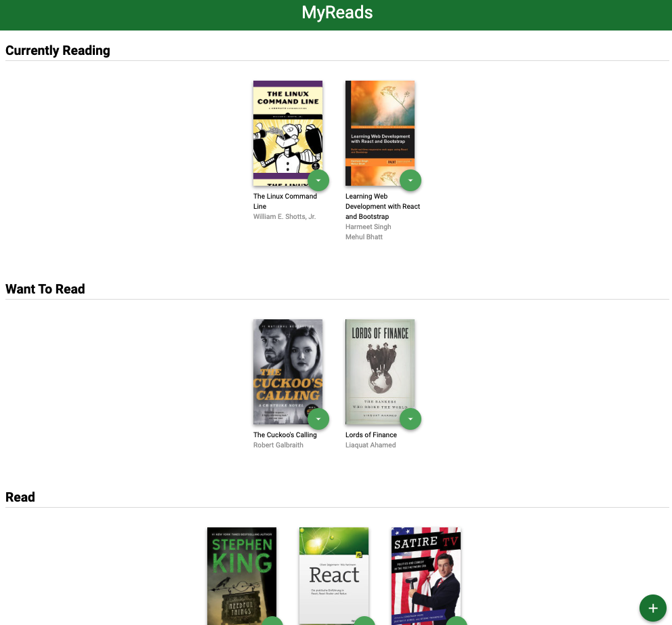The image size is (672, 625).
Task: Click the MyReads header title
Action: point(337,12)
